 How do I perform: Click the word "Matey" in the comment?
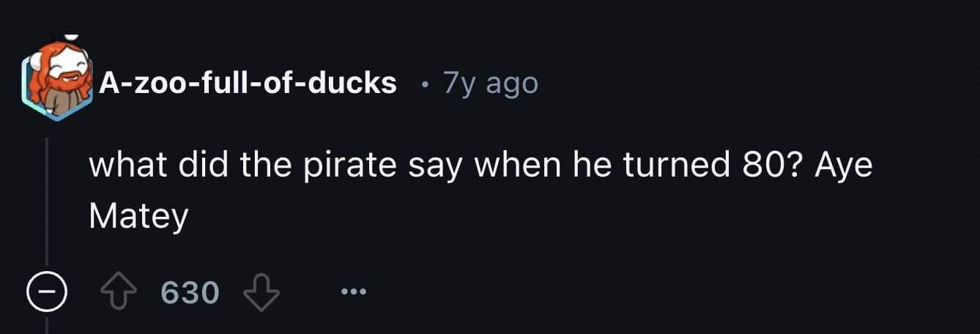(138, 216)
